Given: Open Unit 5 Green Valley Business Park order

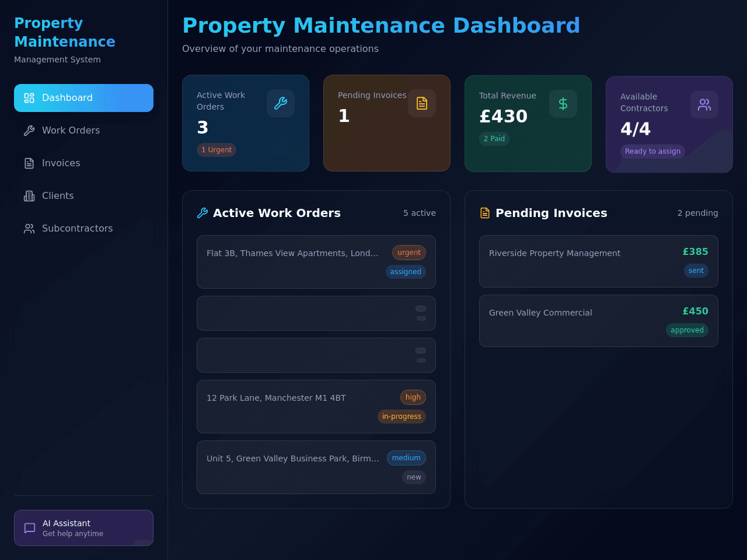Looking at the screenshot, I should coord(316,467).
